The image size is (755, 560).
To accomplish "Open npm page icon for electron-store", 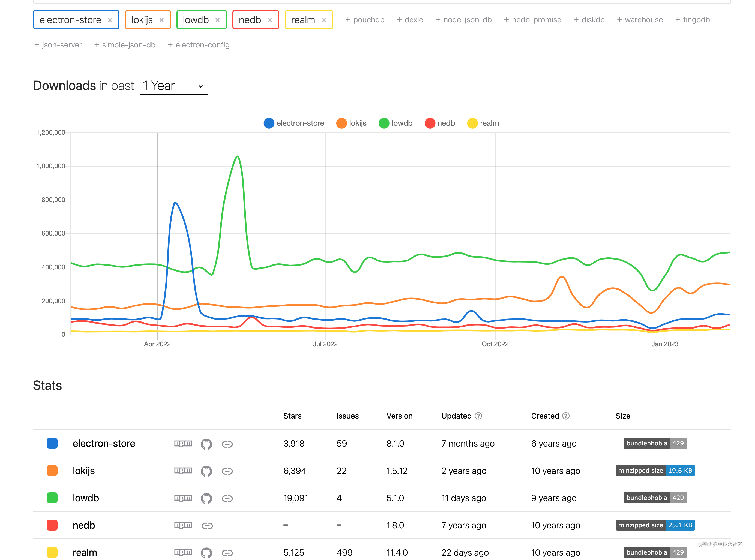I will tap(183, 444).
